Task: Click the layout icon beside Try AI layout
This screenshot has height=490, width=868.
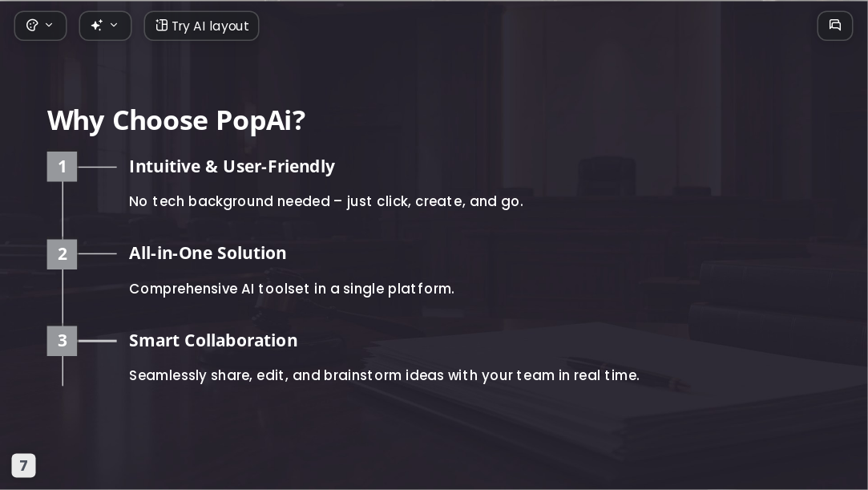Action: [161, 26]
